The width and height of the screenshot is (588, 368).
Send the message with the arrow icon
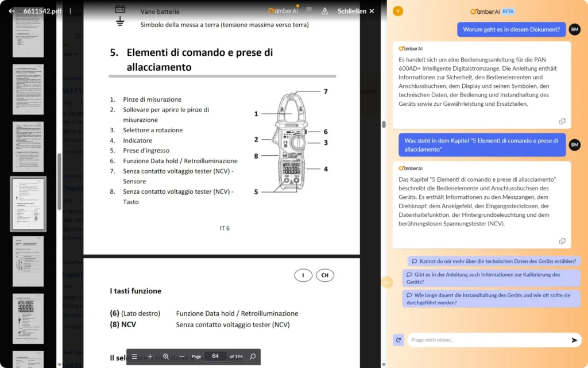pos(574,340)
